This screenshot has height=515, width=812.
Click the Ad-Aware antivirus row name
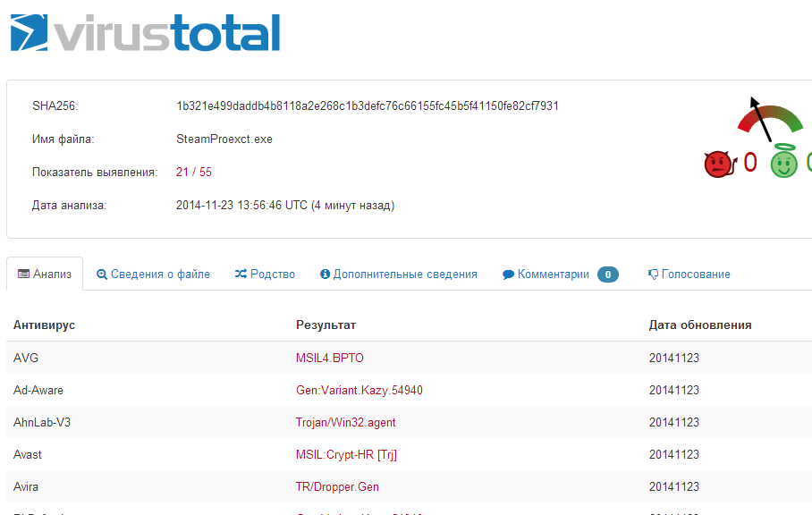coord(38,390)
